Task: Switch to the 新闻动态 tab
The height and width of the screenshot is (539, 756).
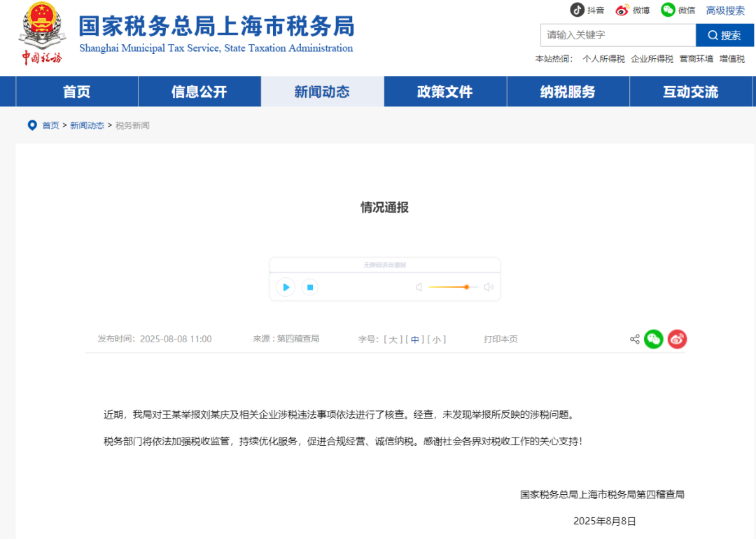Action: [322, 92]
